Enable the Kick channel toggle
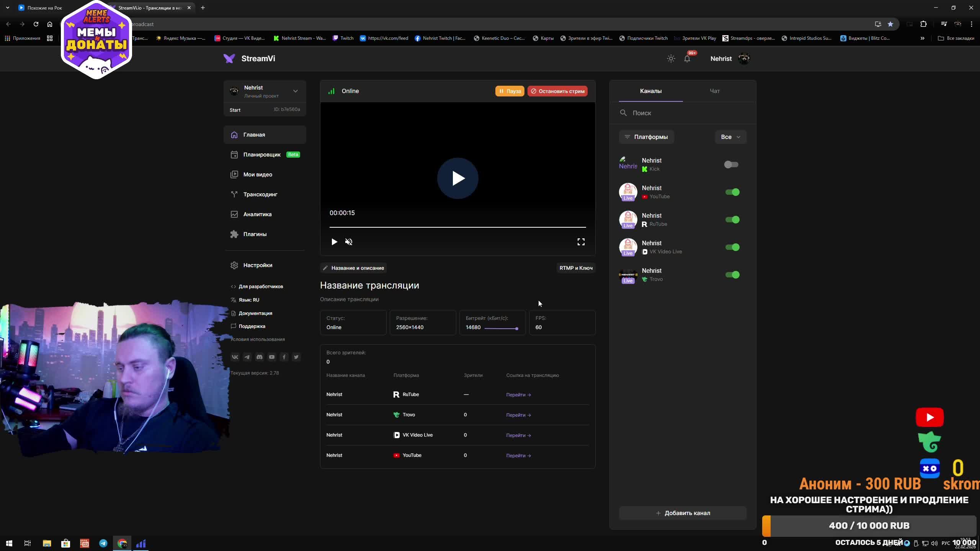The image size is (980, 551). [731, 165]
